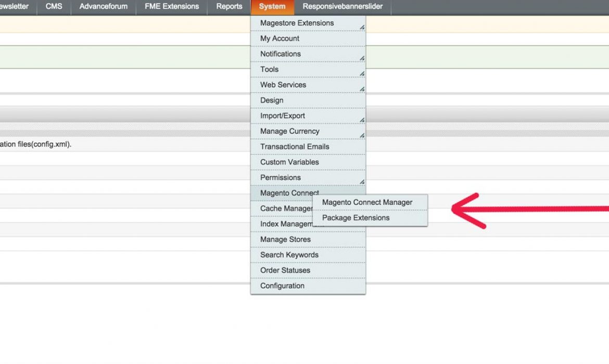Select Design menu entry
Image resolution: width=609 pixels, height=364 pixels.
(x=308, y=100)
